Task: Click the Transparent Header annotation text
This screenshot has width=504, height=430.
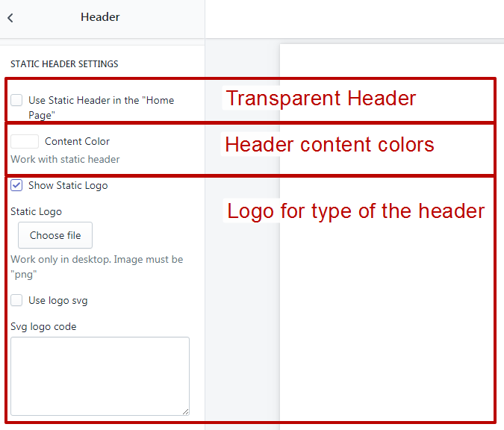Action: pyautogui.click(x=321, y=99)
